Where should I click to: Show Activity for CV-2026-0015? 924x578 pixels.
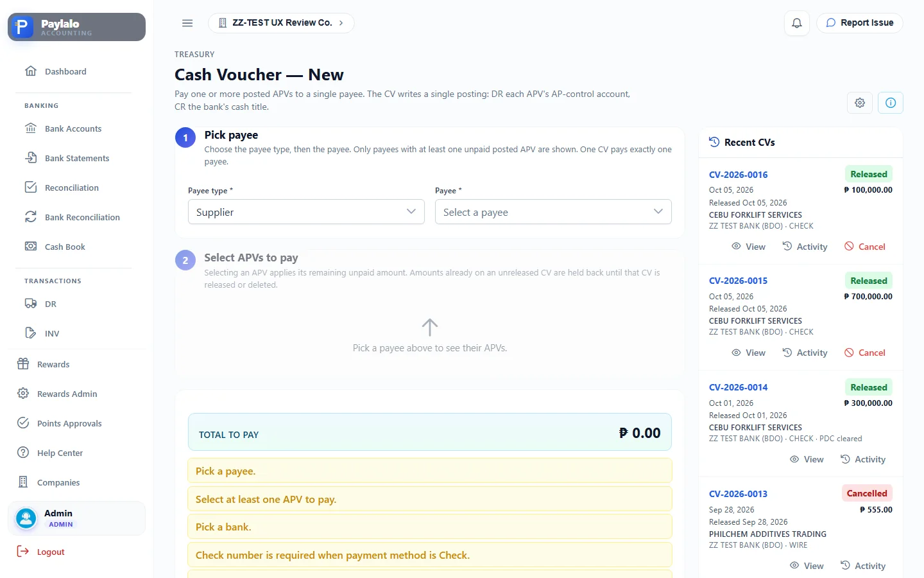(805, 353)
